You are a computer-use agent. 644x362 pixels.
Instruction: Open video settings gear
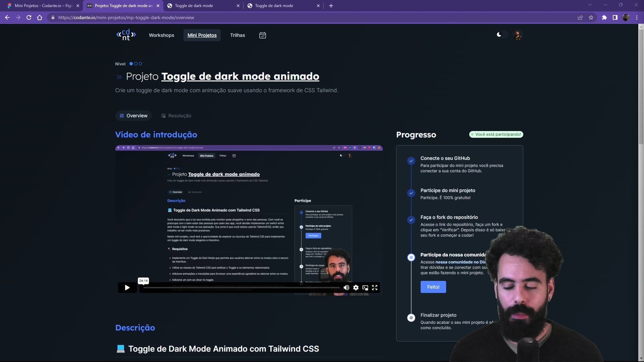356,288
